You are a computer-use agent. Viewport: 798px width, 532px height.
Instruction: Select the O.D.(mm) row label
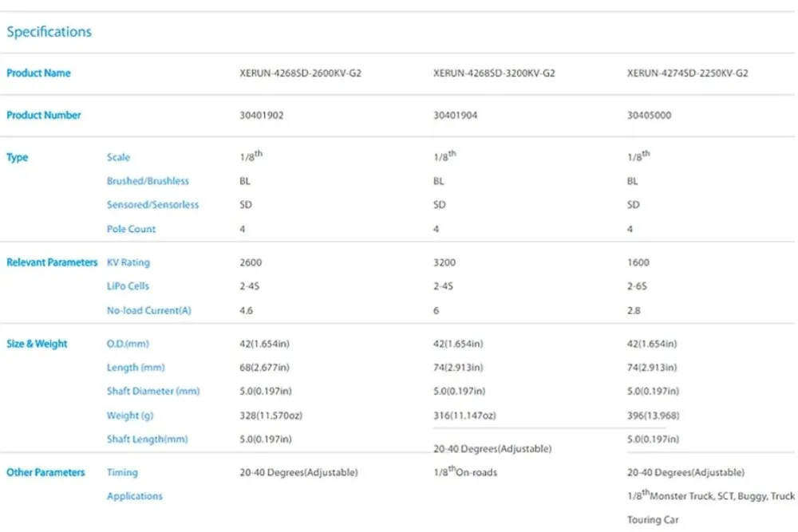(x=128, y=344)
